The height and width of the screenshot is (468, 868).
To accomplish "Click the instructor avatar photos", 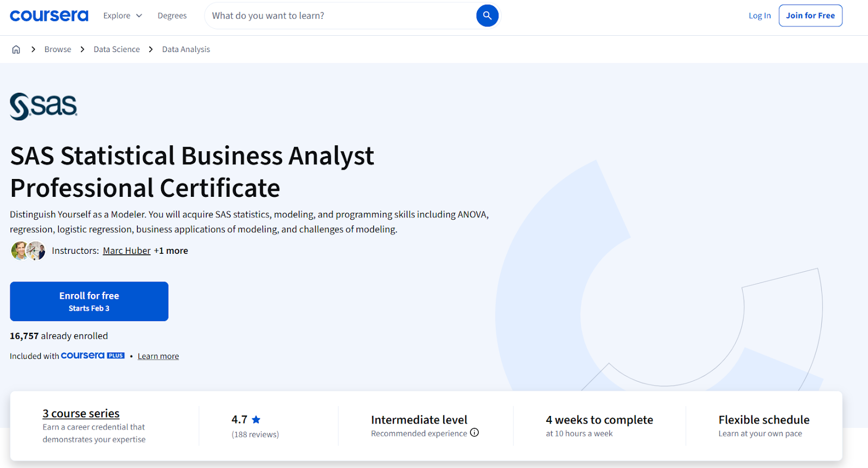I will pos(28,251).
